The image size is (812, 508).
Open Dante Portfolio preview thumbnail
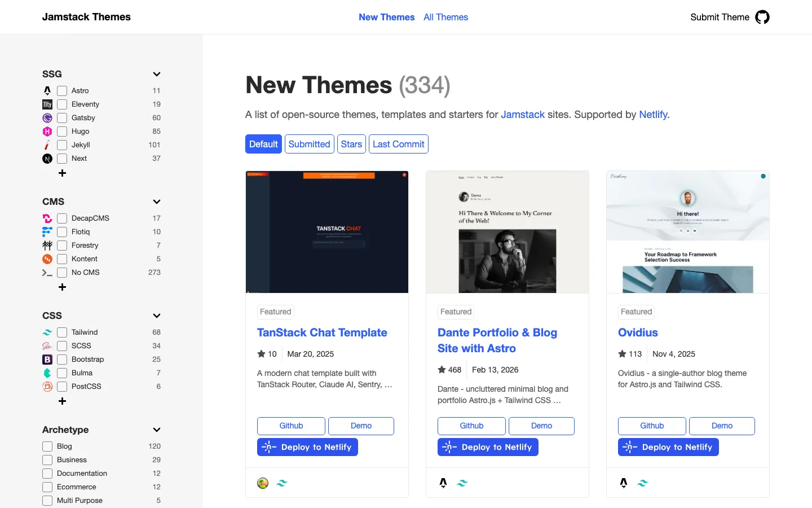click(507, 232)
